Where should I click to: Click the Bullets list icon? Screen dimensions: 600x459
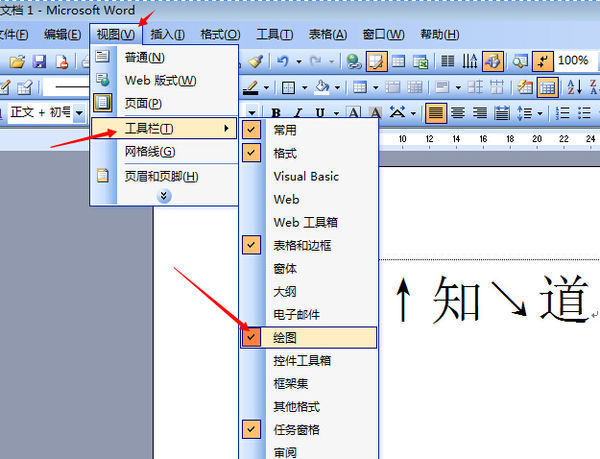coord(584,113)
